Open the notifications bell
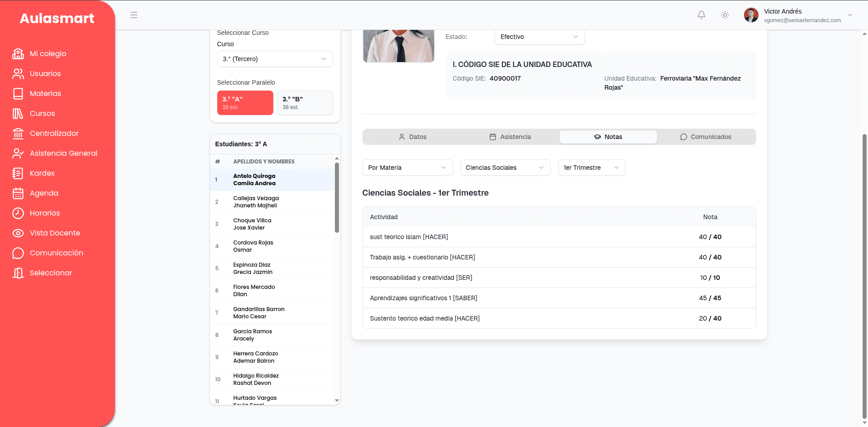 [701, 15]
